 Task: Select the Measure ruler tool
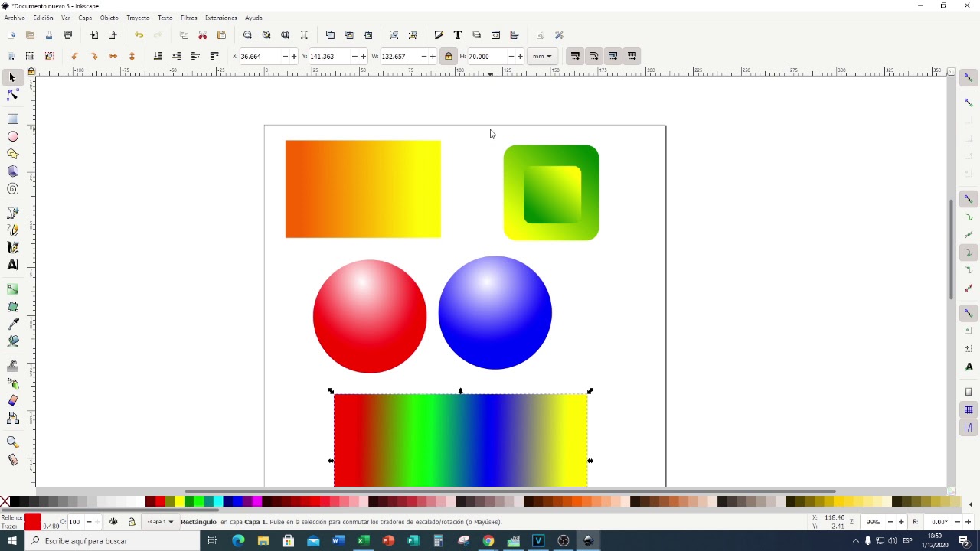12,460
